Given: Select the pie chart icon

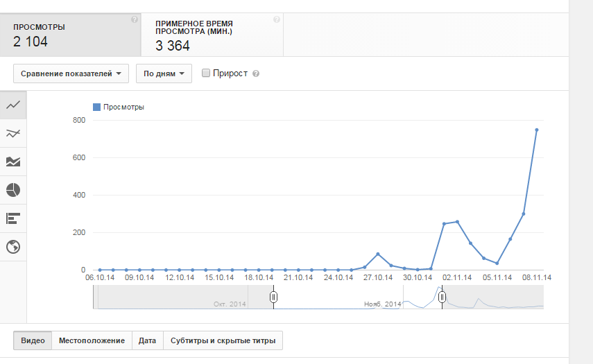Looking at the screenshot, I should coord(13,190).
